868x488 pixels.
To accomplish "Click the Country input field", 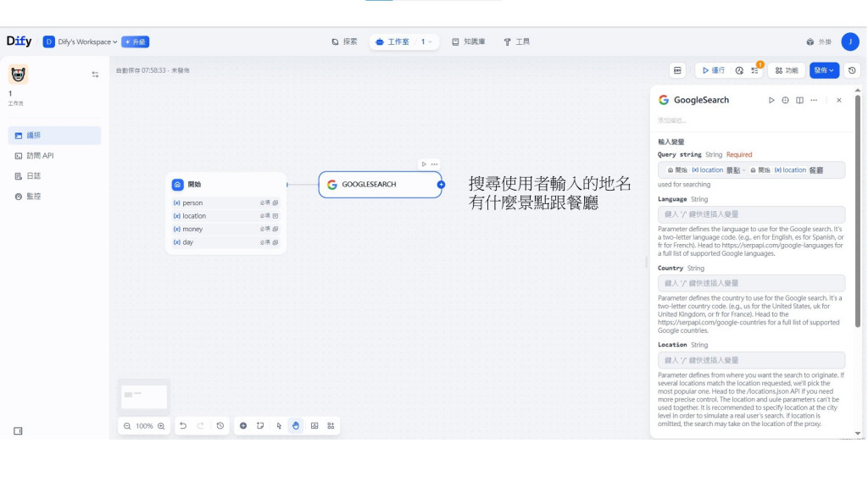I will tap(751, 283).
